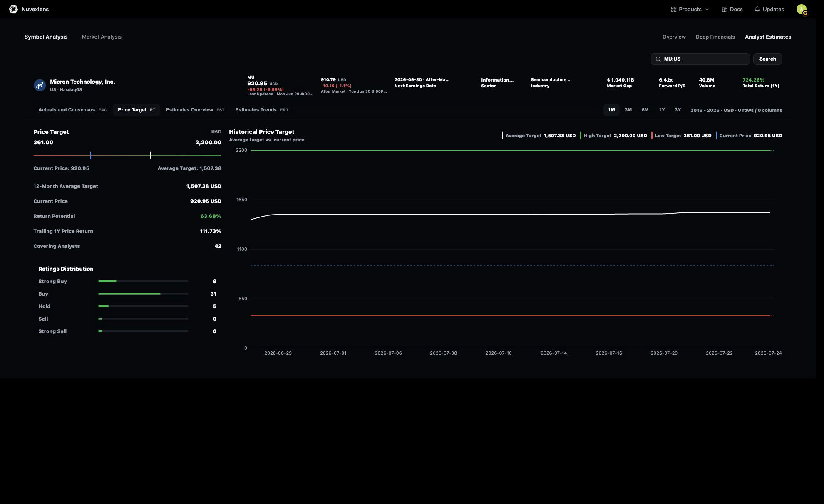Click the Micron company logo
The height and width of the screenshot is (504, 824).
click(40, 85)
